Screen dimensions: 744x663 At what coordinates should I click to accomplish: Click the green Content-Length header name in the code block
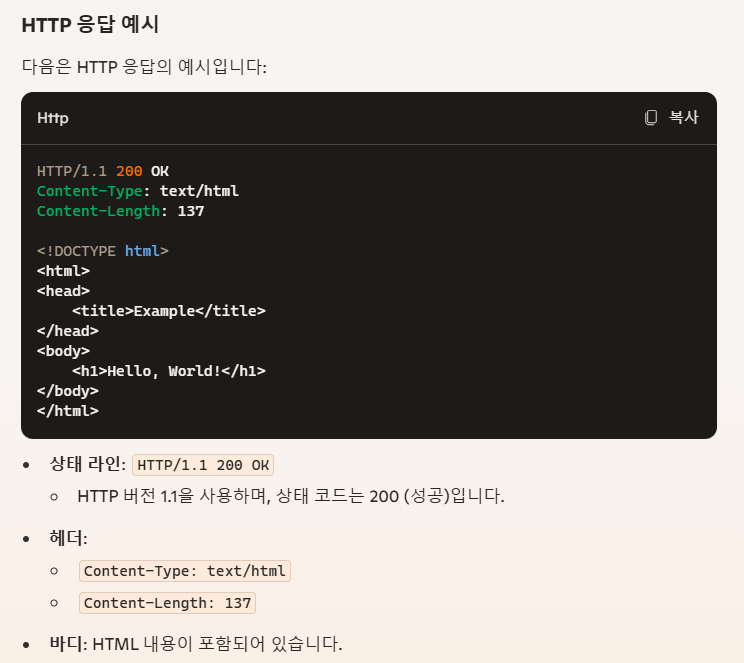[98, 211]
